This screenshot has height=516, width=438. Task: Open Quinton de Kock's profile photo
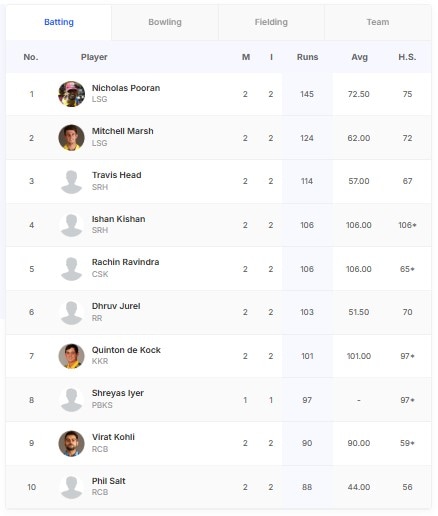click(71, 356)
